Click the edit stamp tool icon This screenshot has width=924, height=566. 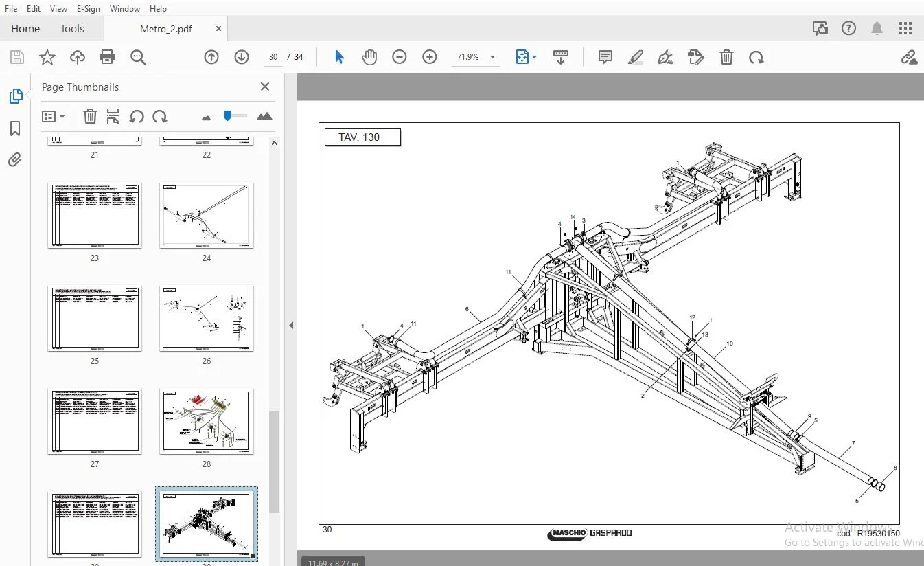tap(696, 57)
